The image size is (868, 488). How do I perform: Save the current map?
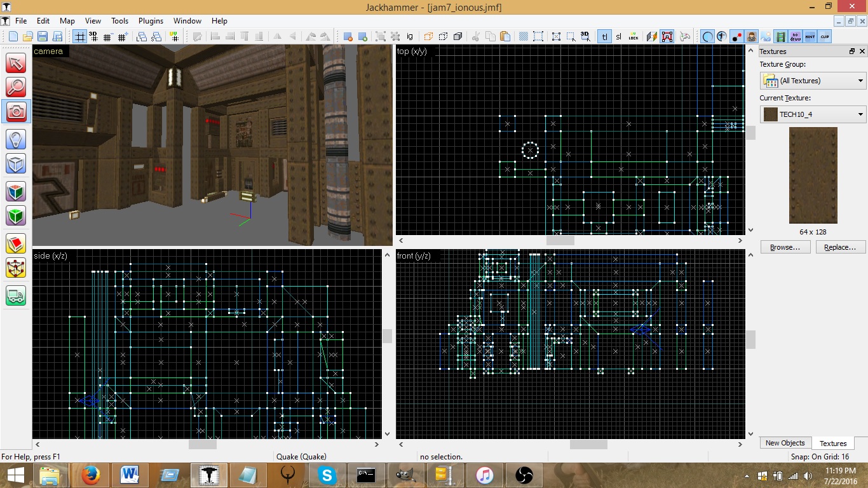43,36
